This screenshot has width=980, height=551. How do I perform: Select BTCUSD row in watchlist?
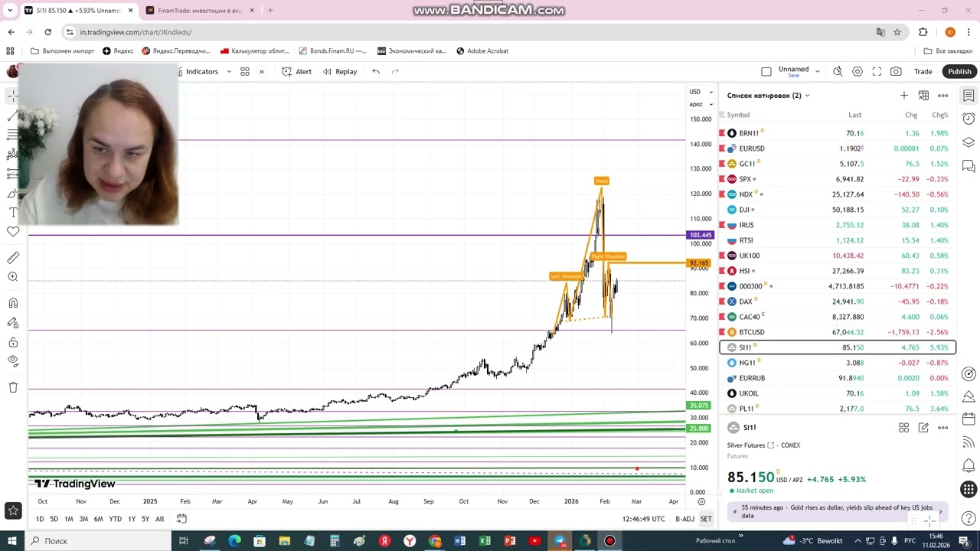tap(838, 332)
